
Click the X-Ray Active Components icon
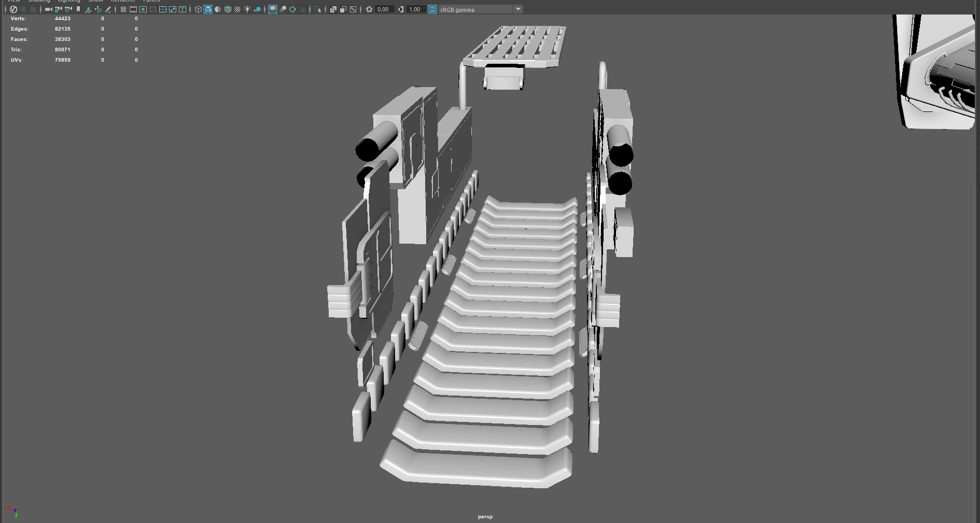click(x=343, y=9)
